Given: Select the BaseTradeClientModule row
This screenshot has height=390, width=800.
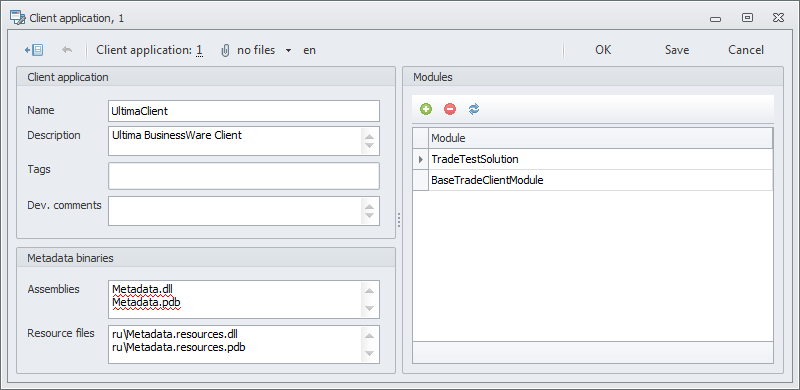Looking at the screenshot, I should click(x=592, y=180).
